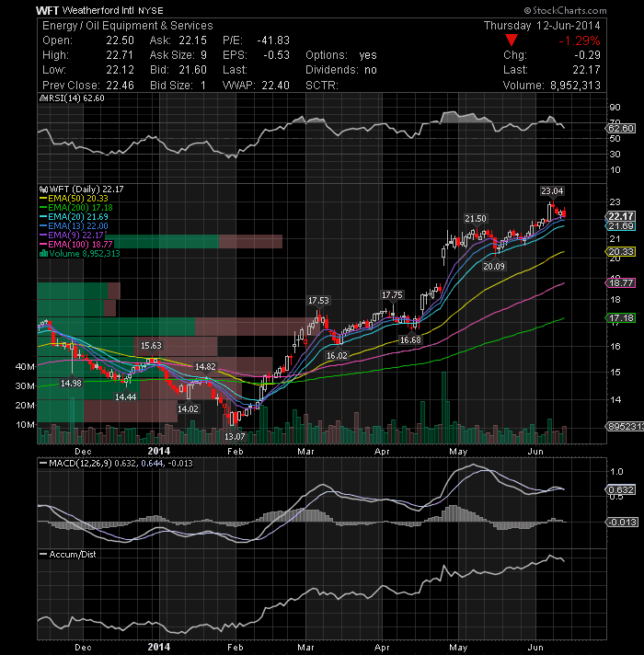Click the 14.02 low price annotation
The width and height of the screenshot is (644, 655).
pyautogui.click(x=188, y=408)
